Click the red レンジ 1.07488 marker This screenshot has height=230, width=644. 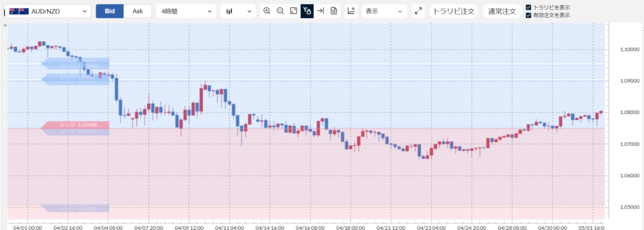(x=75, y=125)
